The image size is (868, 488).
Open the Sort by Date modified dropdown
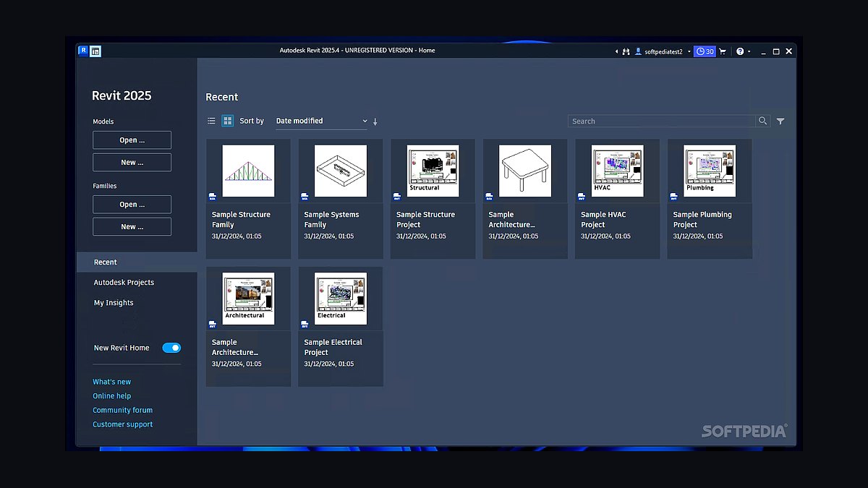click(322, 121)
